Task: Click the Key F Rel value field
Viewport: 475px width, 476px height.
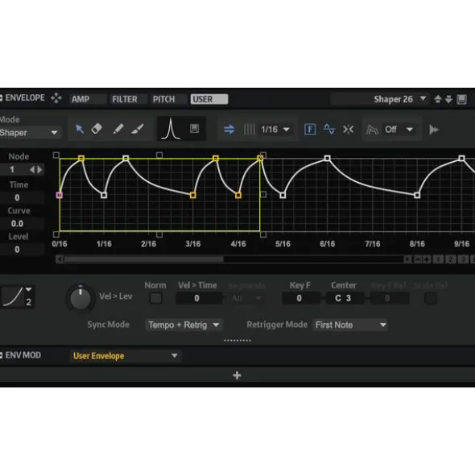Action: [389, 299]
